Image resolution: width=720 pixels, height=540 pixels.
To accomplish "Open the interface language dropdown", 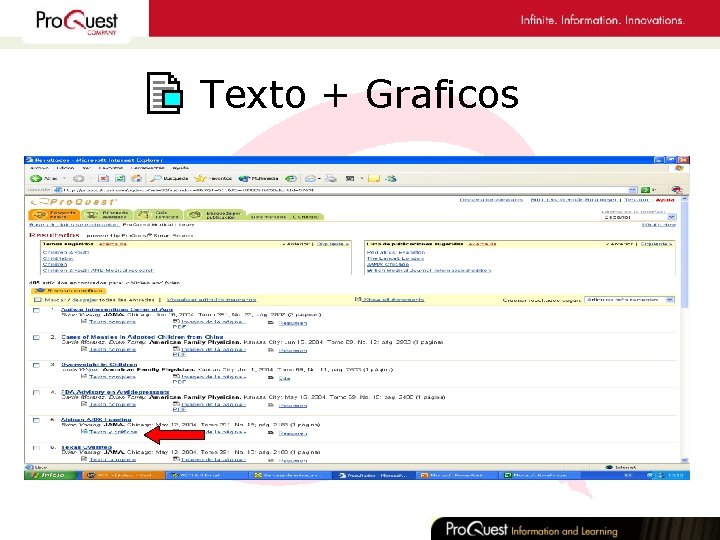I will tap(639, 217).
